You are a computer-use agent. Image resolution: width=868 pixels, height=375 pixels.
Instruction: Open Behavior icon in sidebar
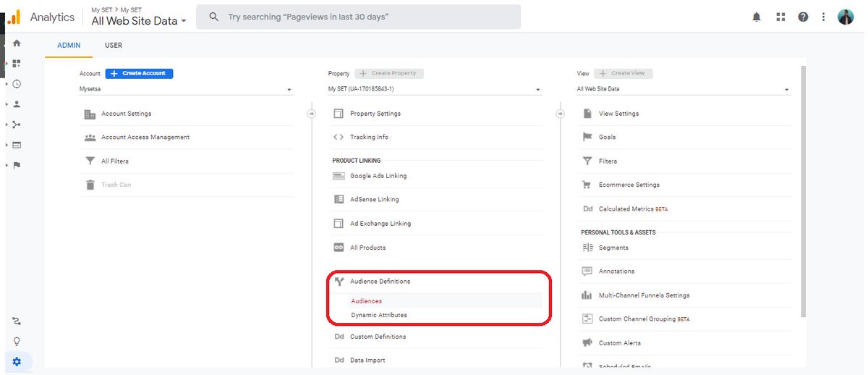tap(17, 145)
